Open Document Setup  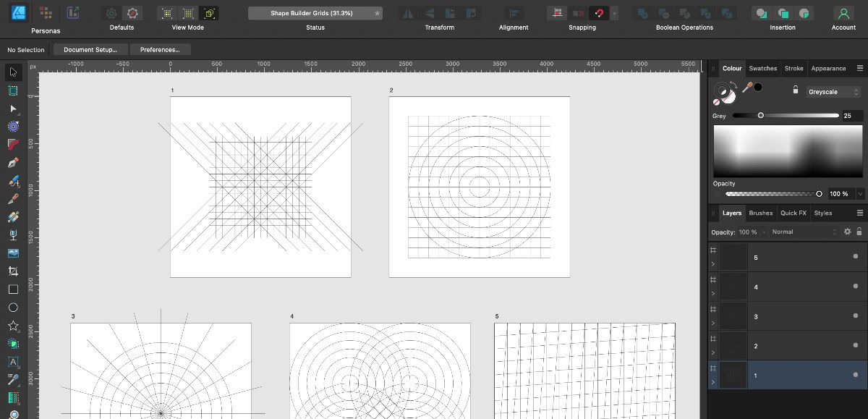pos(90,49)
